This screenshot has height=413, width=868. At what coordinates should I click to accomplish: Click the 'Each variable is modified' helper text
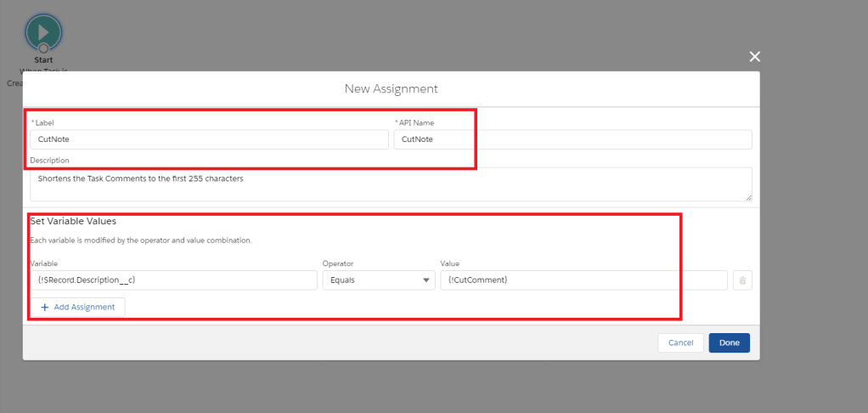140,240
